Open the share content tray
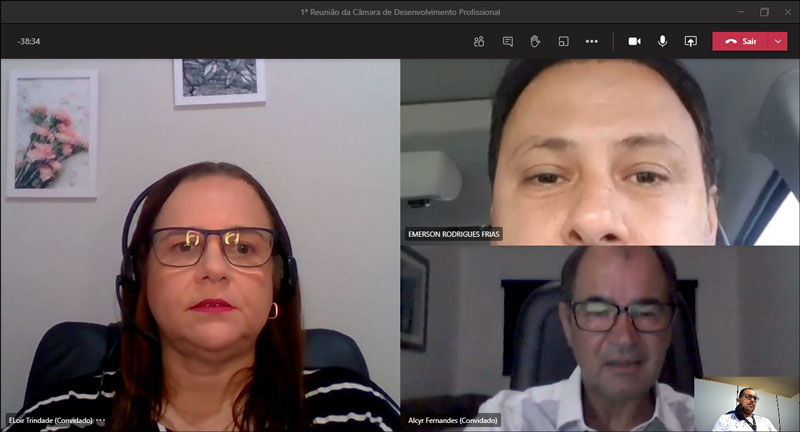 690,41
